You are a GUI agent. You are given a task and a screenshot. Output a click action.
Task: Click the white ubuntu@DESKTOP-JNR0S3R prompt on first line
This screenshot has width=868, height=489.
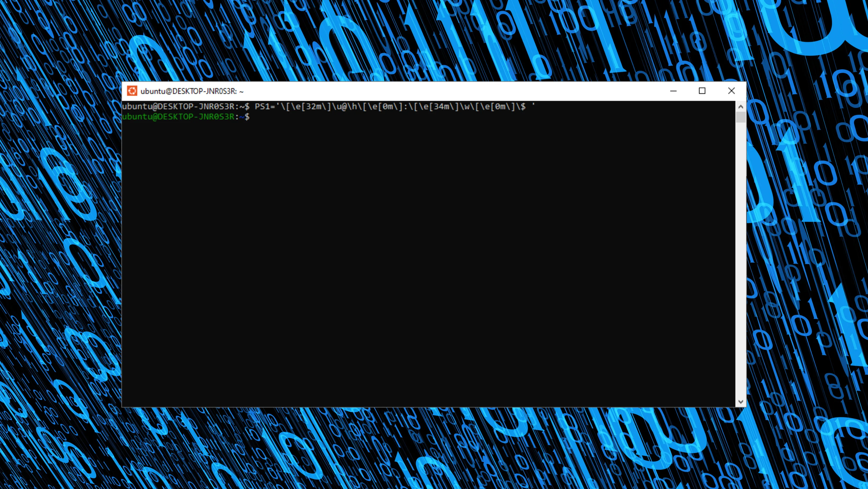[x=178, y=106]
